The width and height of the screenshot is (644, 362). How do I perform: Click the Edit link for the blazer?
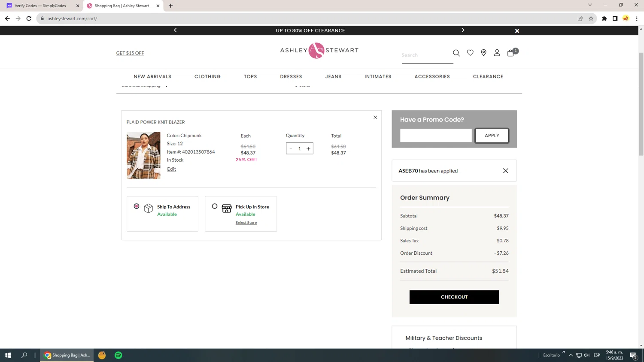click(171, 169)
